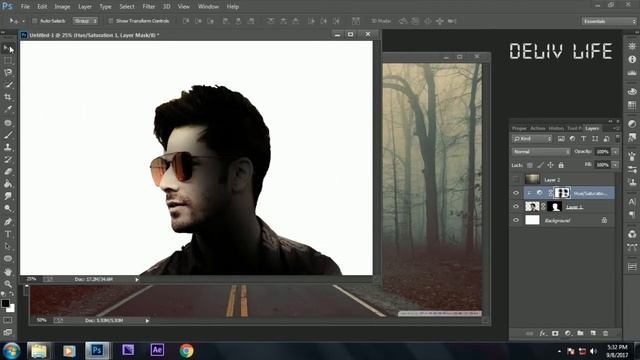Select the Rectangular Marquee tool
Screen dimensions: 640x360
tap(8, 60)
